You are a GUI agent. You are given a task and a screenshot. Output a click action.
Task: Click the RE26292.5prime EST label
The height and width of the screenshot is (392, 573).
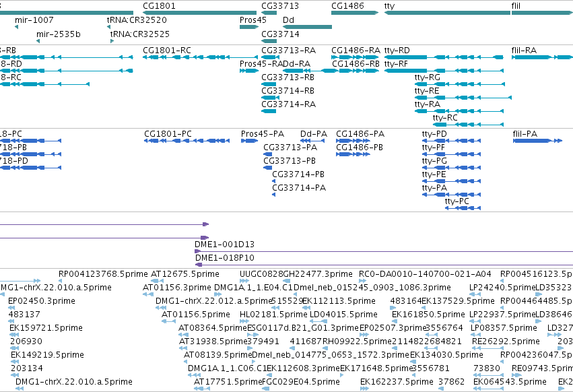tap(506, 341)
